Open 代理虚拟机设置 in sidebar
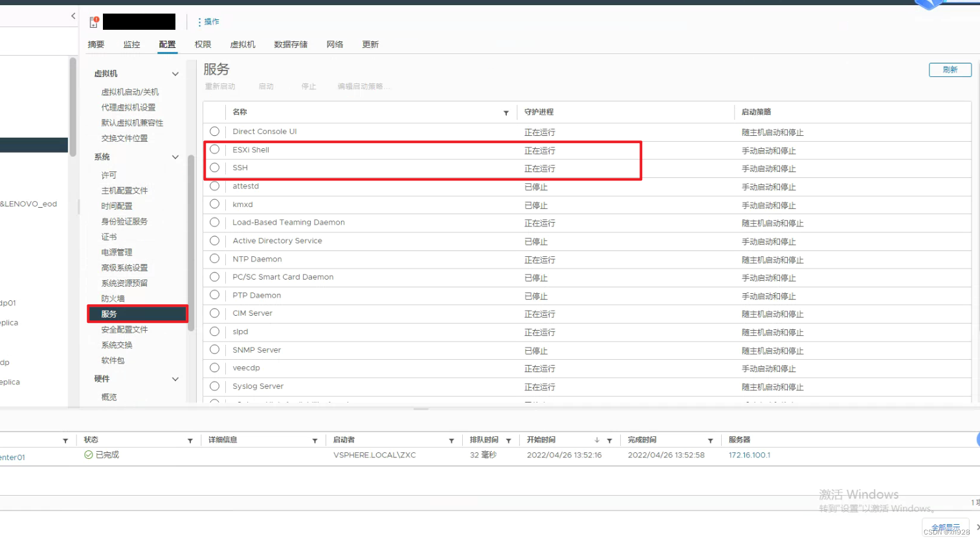 [x=128, y=107]
